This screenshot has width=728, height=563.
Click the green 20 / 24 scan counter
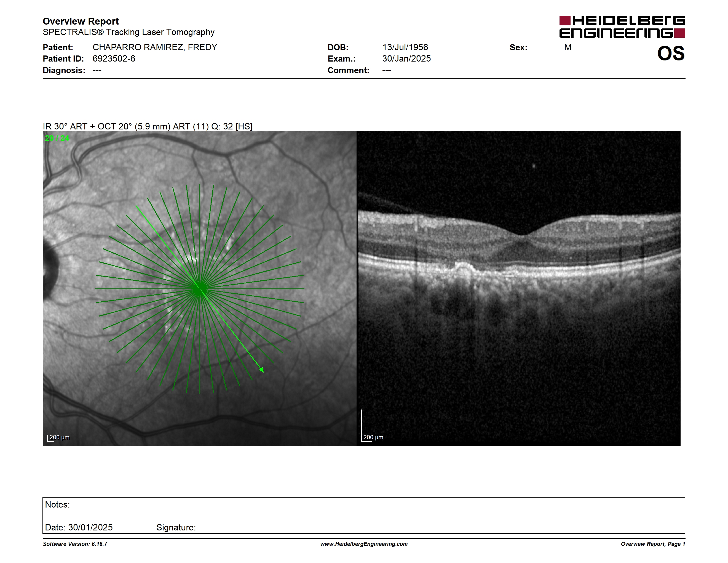57,138
